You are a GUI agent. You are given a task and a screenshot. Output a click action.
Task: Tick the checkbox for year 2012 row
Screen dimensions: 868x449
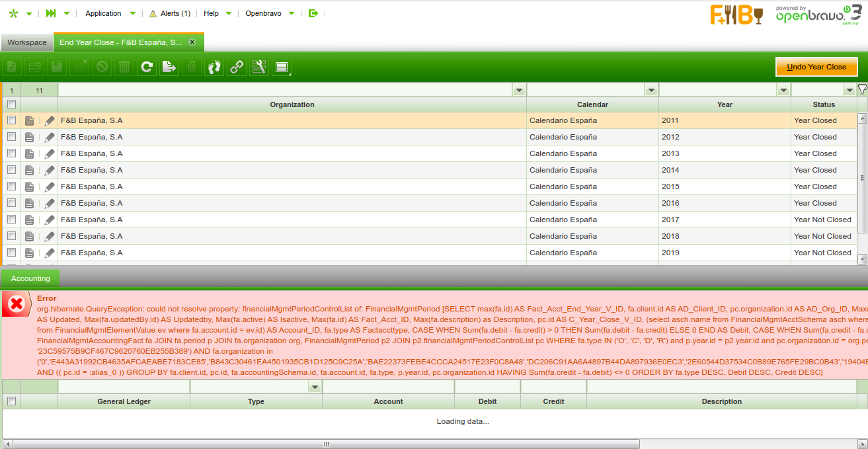(11, 137)
